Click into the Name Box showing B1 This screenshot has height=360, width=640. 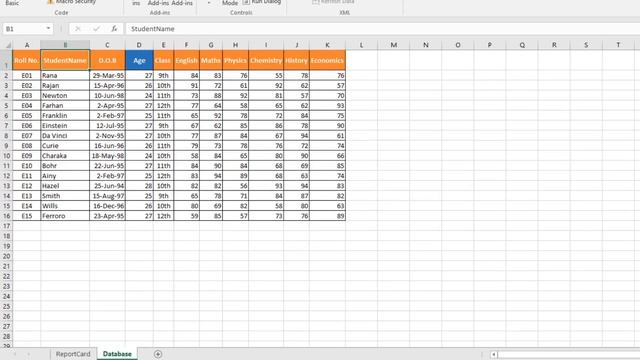coord(24,29)
